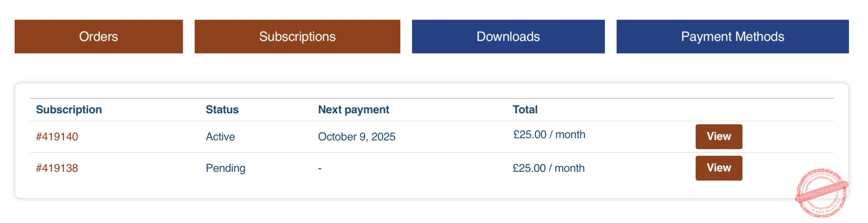The image size is (868, 223).
Task: Click the Total column header
Action: click(x=525, y=110)
